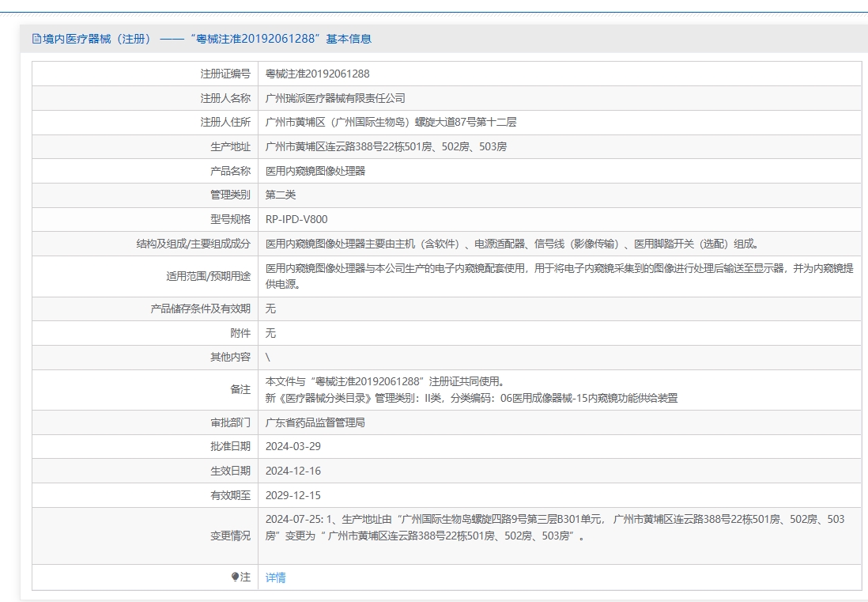Select company name 广州瑞派医疗器械有限责任公司

point(335,98)
